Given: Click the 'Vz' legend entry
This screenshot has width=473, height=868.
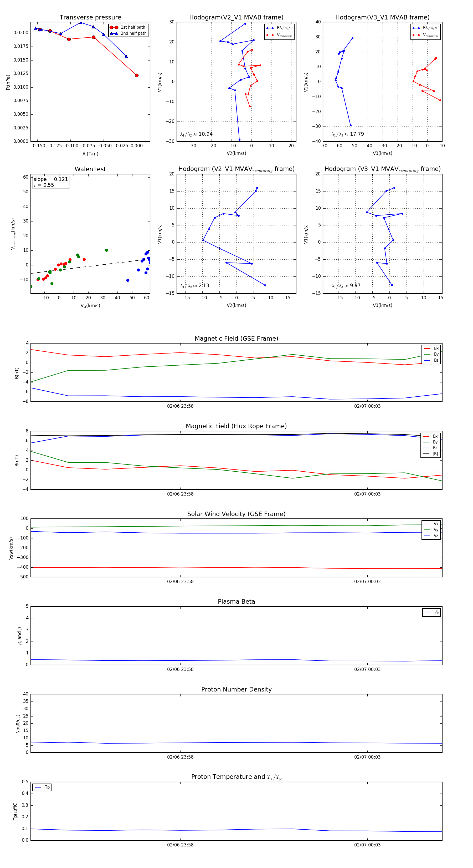Looking at the screenshot, I should [431, 536].
